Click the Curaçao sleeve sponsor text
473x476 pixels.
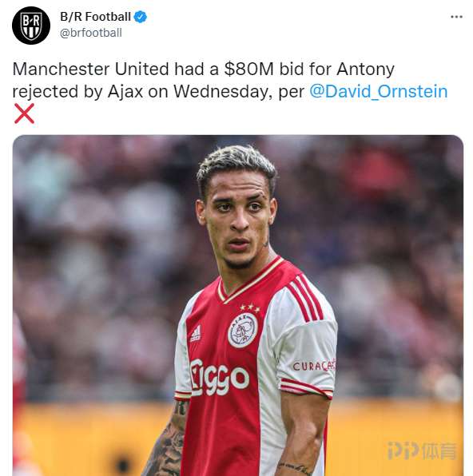[314, 365]
